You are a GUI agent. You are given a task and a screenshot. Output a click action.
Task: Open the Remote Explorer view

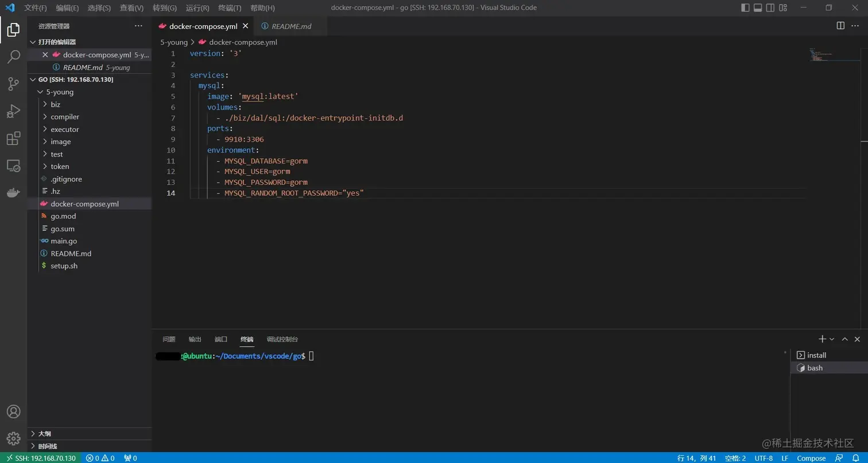pos(13,166)
